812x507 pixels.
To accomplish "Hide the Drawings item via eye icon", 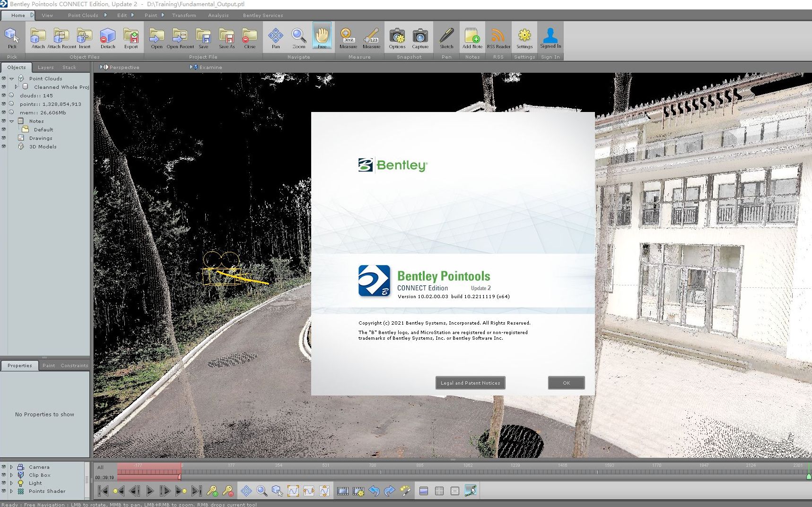I will [x=4, y=138].
